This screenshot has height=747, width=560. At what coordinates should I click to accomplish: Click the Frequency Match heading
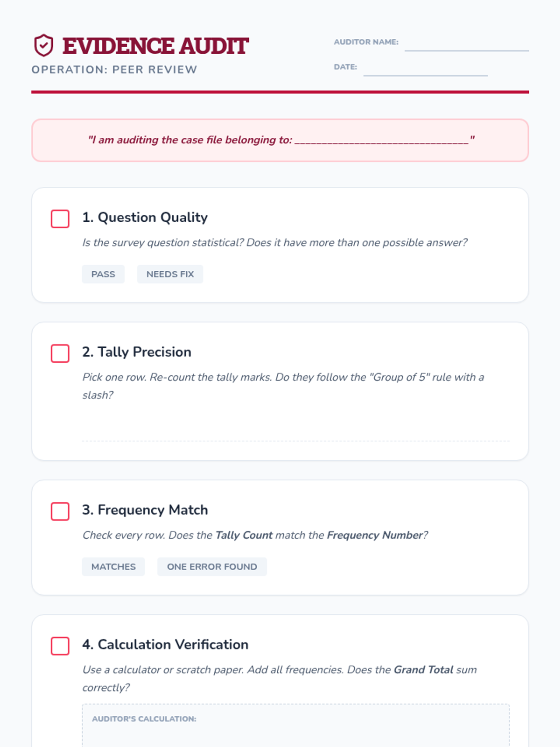click(x=145, y=510)
